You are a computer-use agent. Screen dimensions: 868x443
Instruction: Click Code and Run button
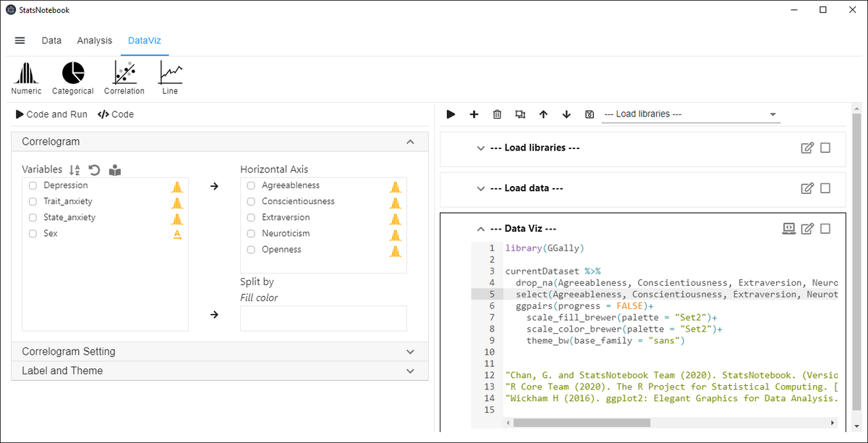coord(51,114)
